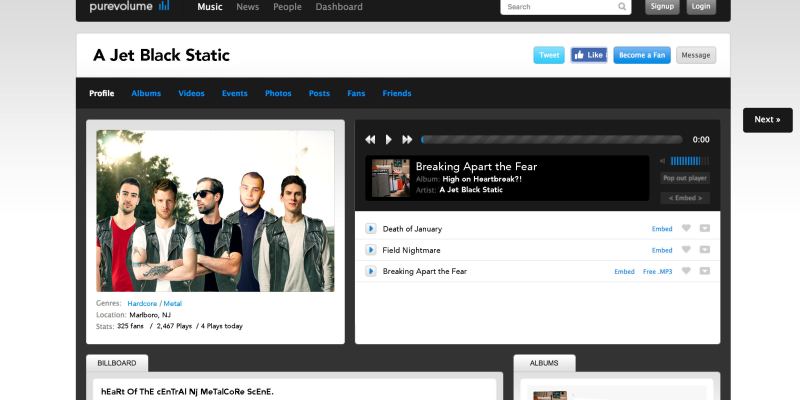Image resolution: width=800 pixels, height=400 pixels.
Task: Click comment icon for Field Nightmare
Action: pyautogui.click(x=705, y=250)
